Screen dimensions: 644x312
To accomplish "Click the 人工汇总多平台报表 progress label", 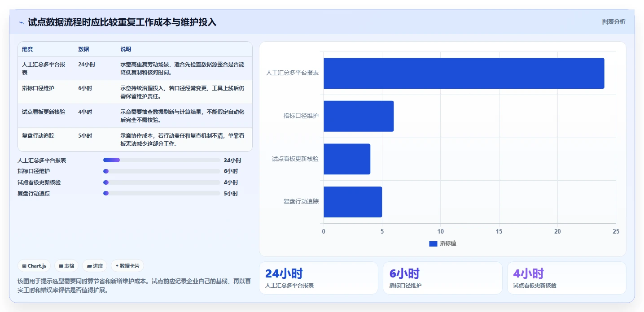I will point(42,160).
